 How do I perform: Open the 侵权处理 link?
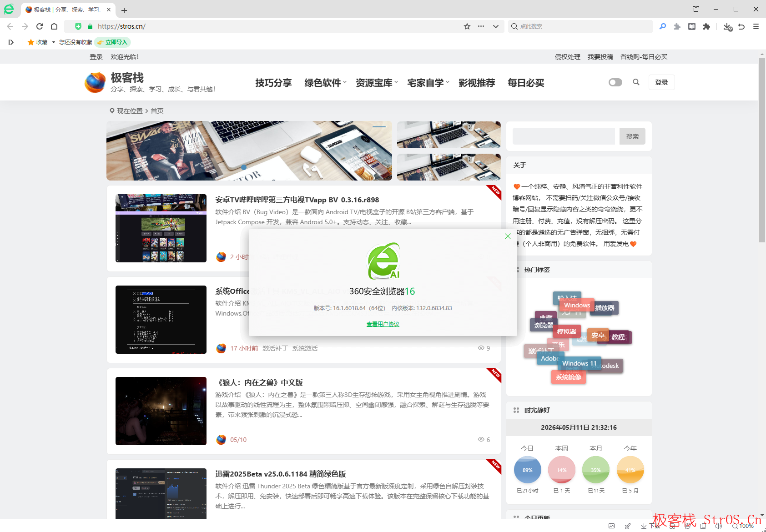coord(568,57)
